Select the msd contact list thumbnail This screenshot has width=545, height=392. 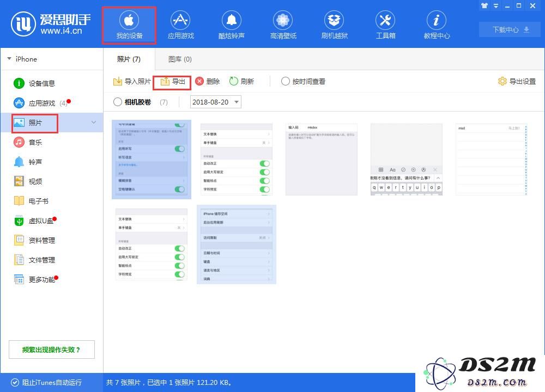click(492, 160)
